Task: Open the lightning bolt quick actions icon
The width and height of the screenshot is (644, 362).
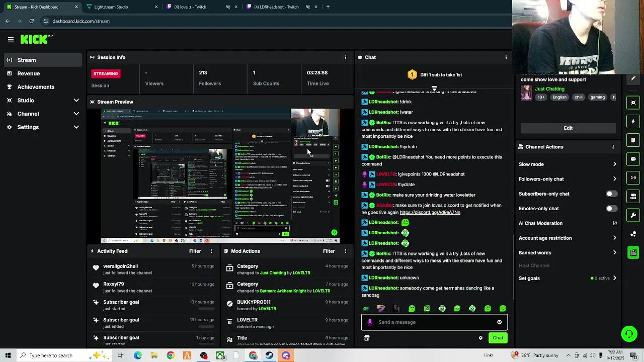Action: [x=633, y=121]
